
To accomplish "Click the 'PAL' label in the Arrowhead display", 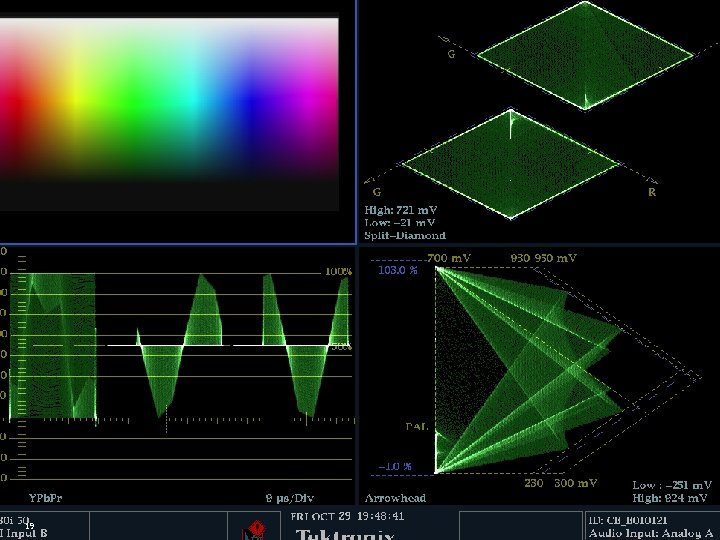I will pos(416,427).
